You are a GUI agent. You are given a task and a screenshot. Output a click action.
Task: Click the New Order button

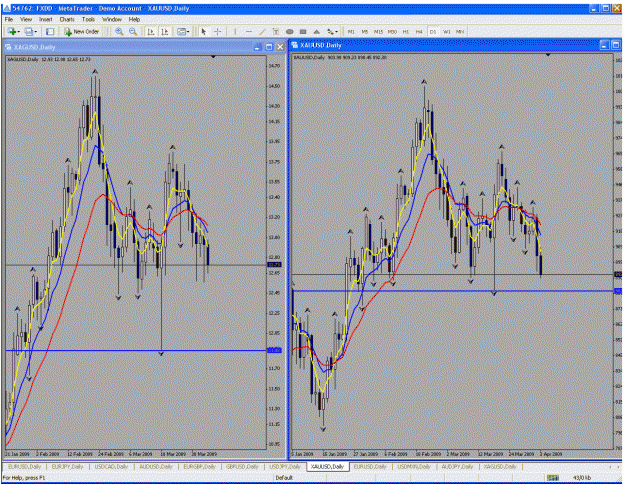click(82, 31)
